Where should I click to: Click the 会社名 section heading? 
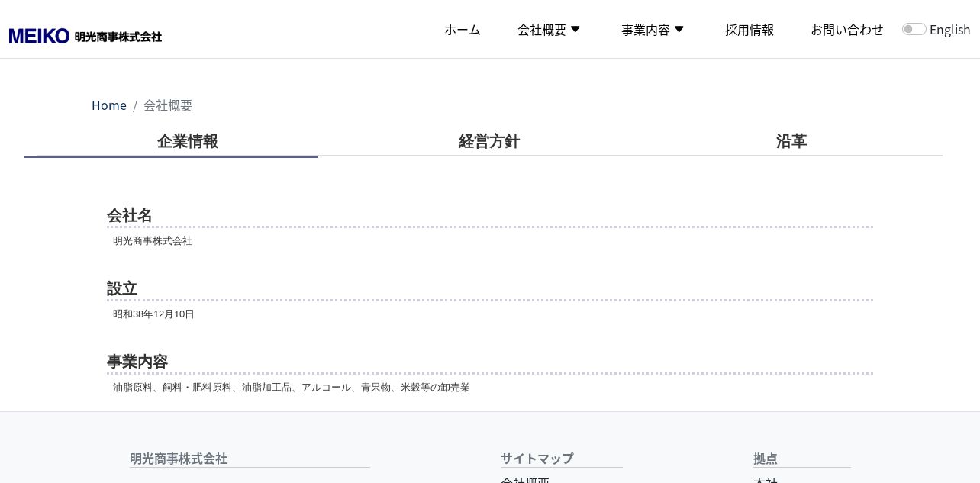pos(130,215)
